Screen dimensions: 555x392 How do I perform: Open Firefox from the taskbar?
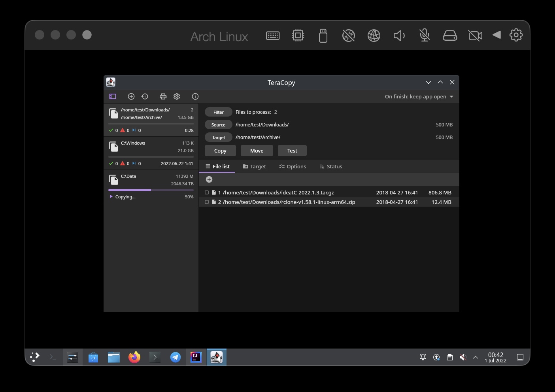tap(134, 357)
